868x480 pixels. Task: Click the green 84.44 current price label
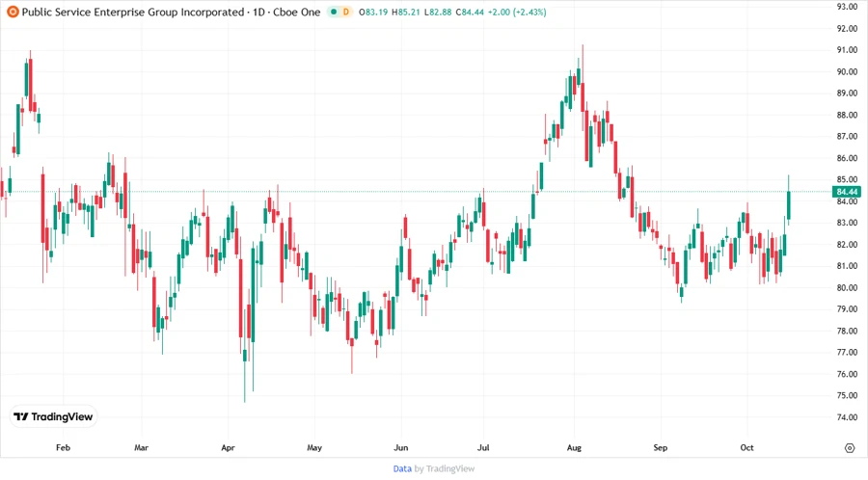tap(847, 192)
